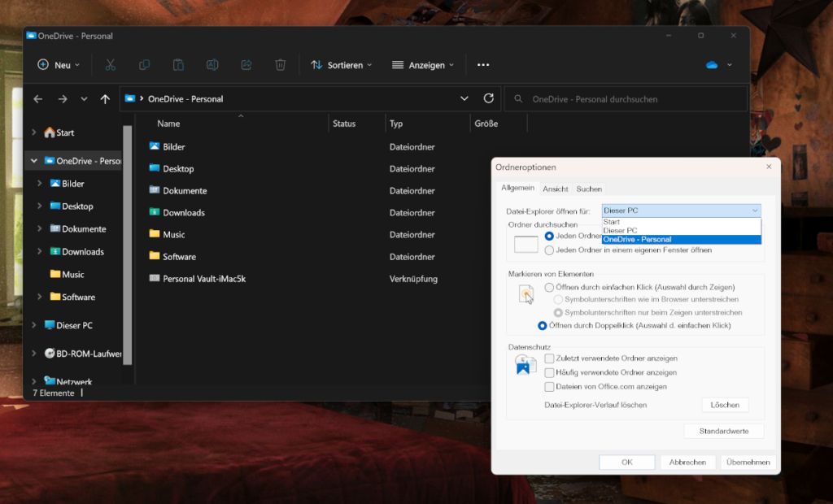The image size is (833, 504).
Task: Go up one folder level arrow
Action: coord(105,99)
